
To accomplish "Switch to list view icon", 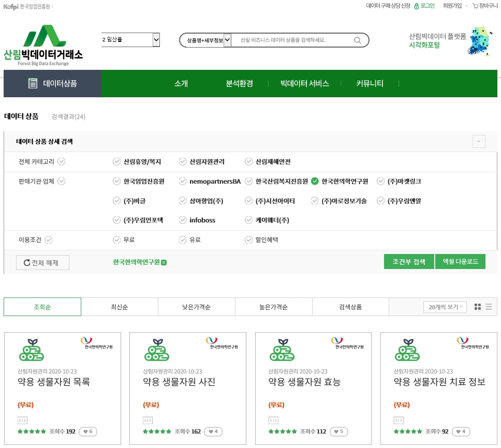I will click(x=489, y=307).
